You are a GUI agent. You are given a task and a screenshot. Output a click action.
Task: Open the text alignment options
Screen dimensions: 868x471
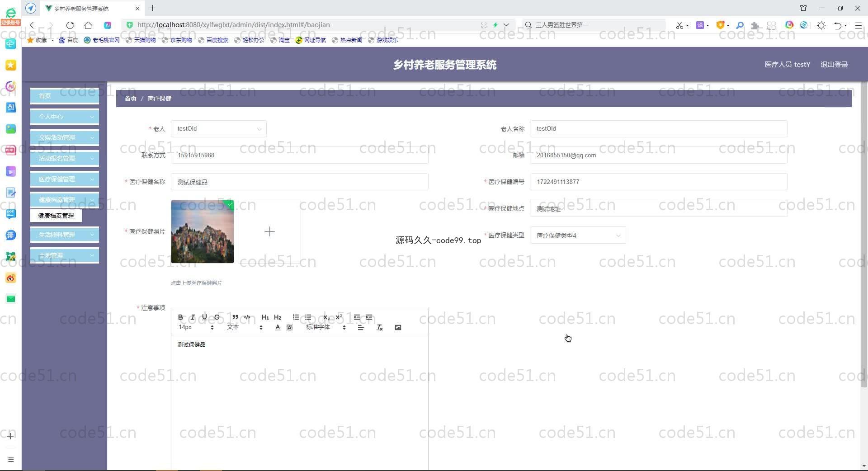(361, 328)
